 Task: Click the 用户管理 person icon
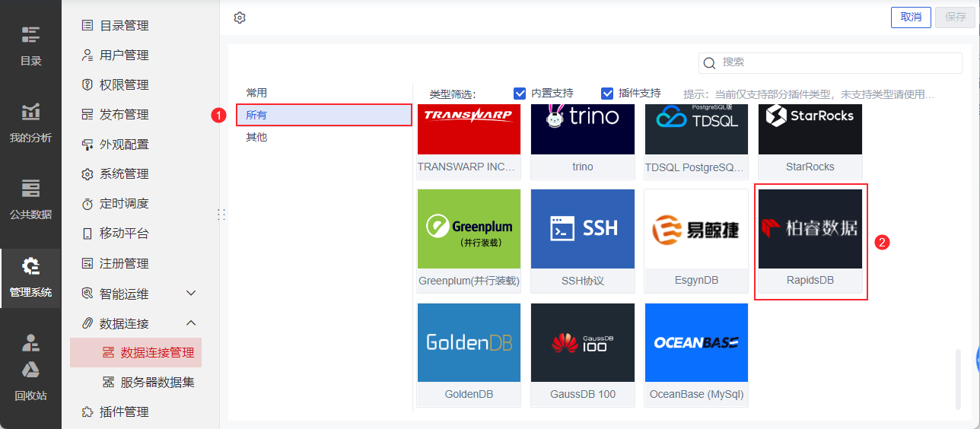[x=87, y=55]
